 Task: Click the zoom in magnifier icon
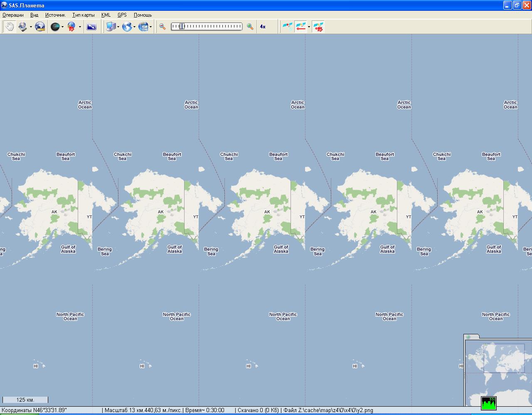point(250,27)
